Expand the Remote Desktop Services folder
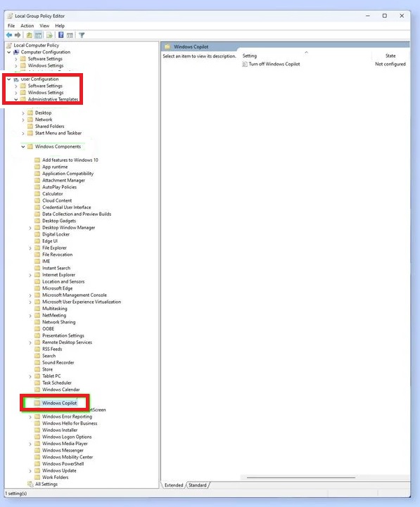Image resolution: width=420 pixels, height=507 pixels. pos(30,342)
